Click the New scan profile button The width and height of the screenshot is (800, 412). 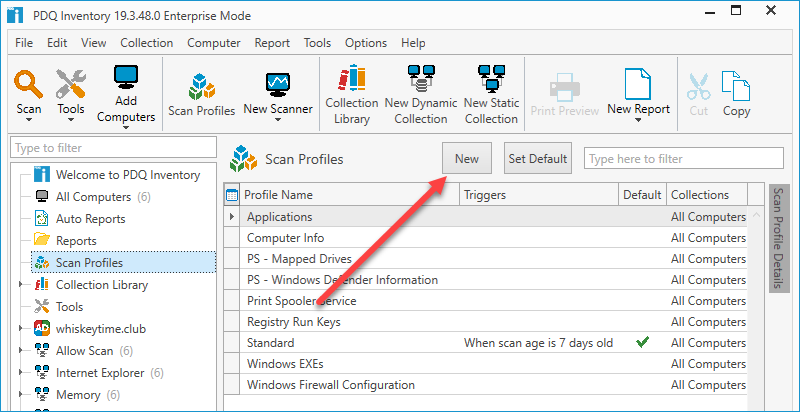[467, 159]
